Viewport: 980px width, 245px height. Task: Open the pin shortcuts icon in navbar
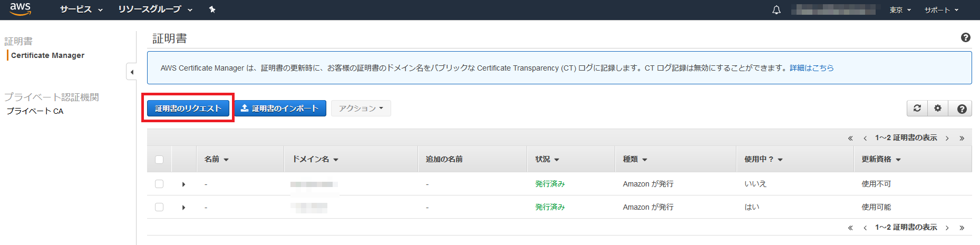point(212,9)
